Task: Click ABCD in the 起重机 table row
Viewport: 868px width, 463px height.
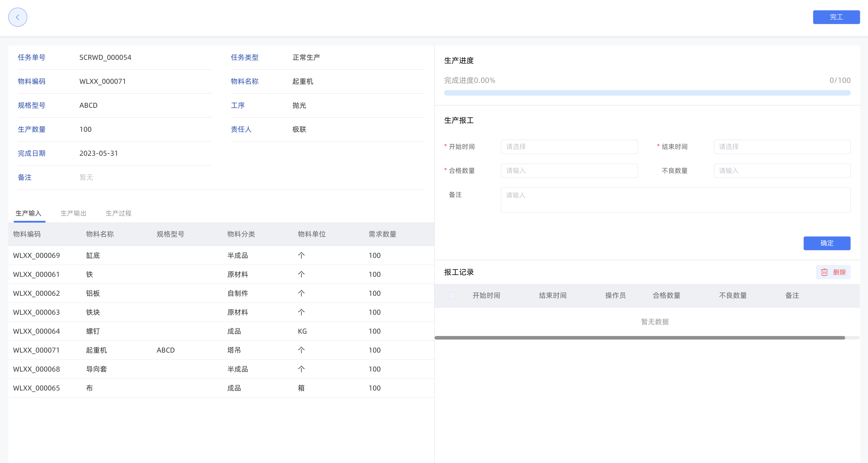Action: pos(166,350)
